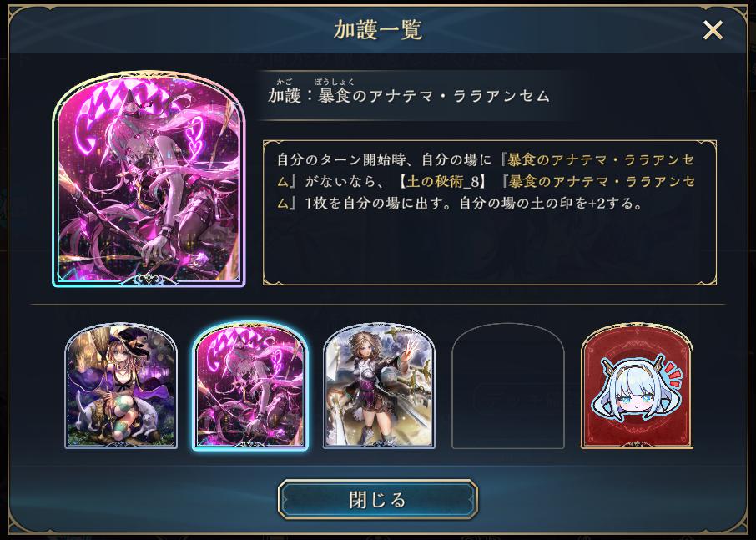This screenshot has width=756, height=540.
Task: Select the witch with broom blessing card
Action: click(121, 386)
